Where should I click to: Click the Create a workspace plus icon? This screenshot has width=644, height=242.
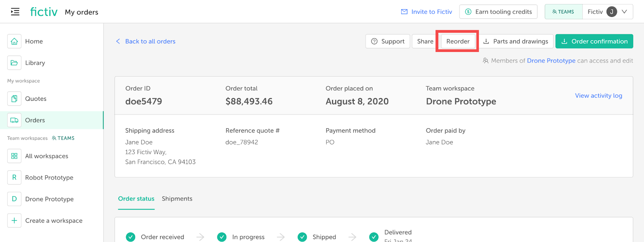point(14,221)
